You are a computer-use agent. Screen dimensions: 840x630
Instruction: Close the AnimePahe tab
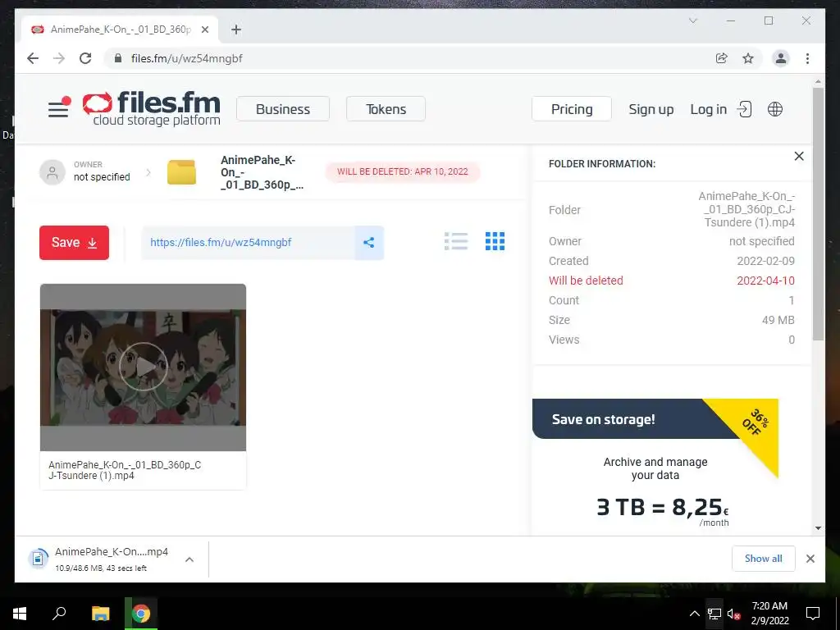pos(204,30)
